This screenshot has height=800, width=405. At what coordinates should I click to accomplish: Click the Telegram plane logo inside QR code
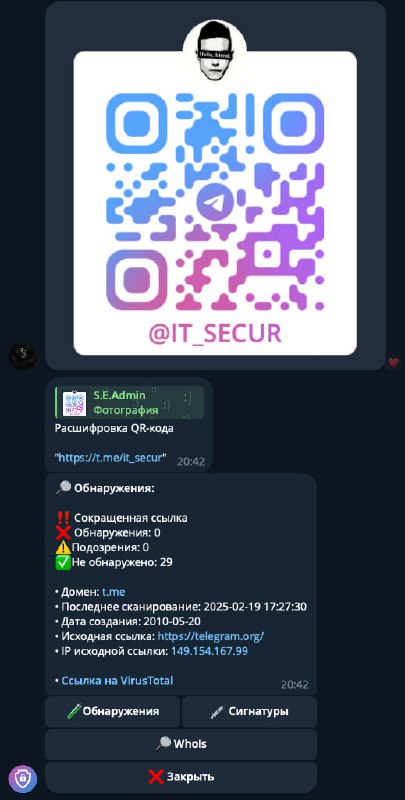pyautogui.click(x=215, y=202)
